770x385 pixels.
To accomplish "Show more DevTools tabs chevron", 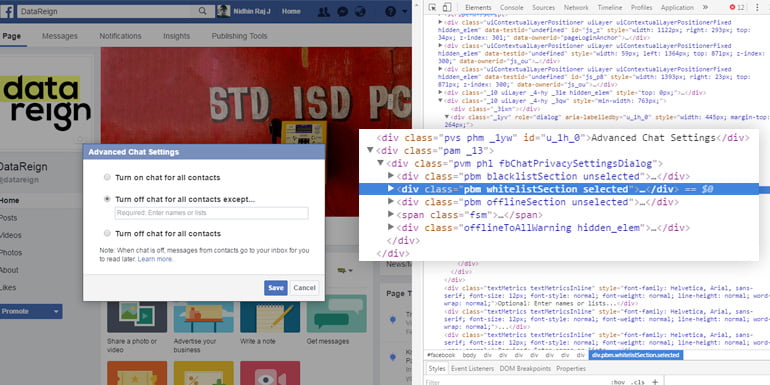I will click(706, 7).
